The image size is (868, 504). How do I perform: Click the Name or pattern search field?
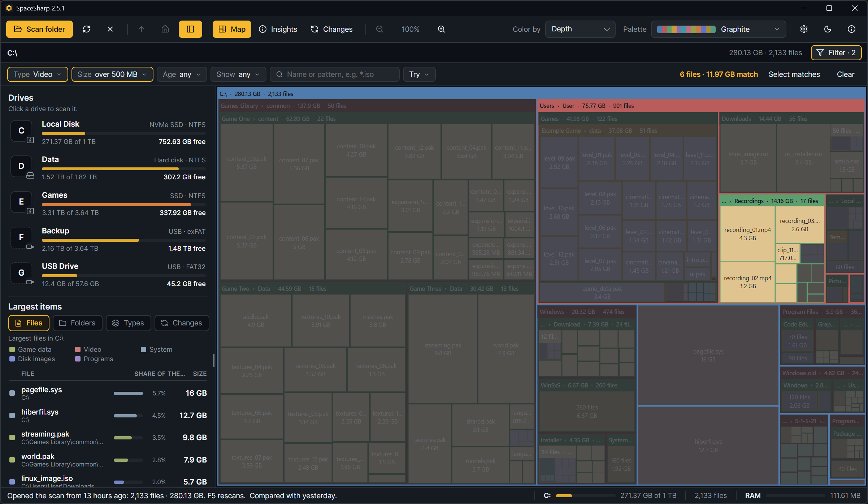334,74
